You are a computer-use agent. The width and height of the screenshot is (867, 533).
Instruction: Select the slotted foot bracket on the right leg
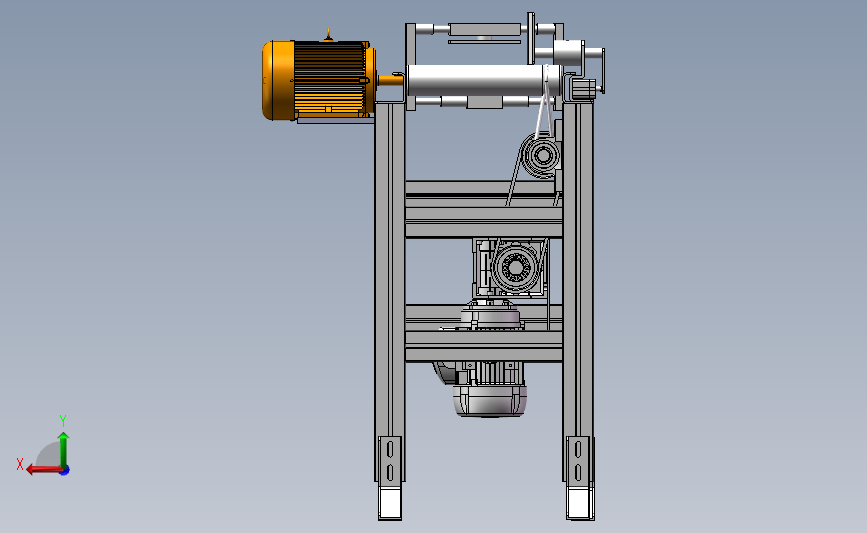coord(578,460)
